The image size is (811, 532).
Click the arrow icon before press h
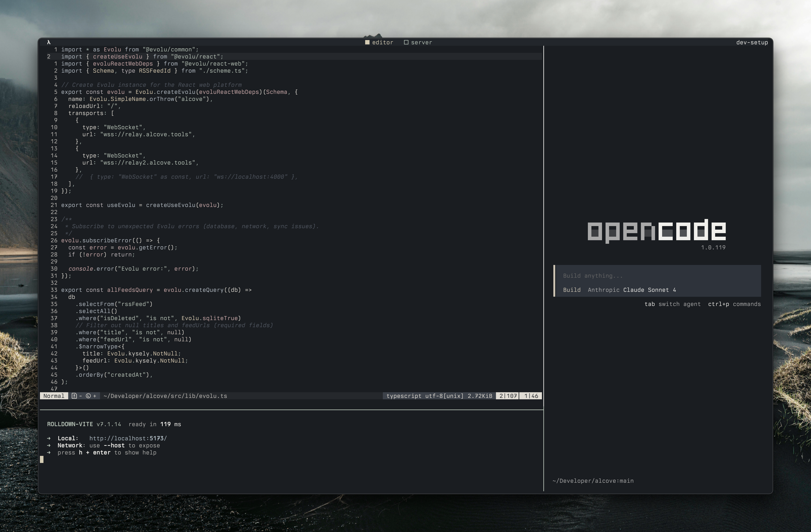click(x=49, y=453)
